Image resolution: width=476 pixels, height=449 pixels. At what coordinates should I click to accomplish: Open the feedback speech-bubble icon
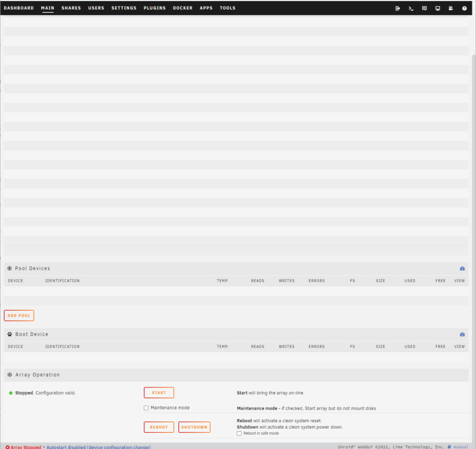tap(424, 8)
